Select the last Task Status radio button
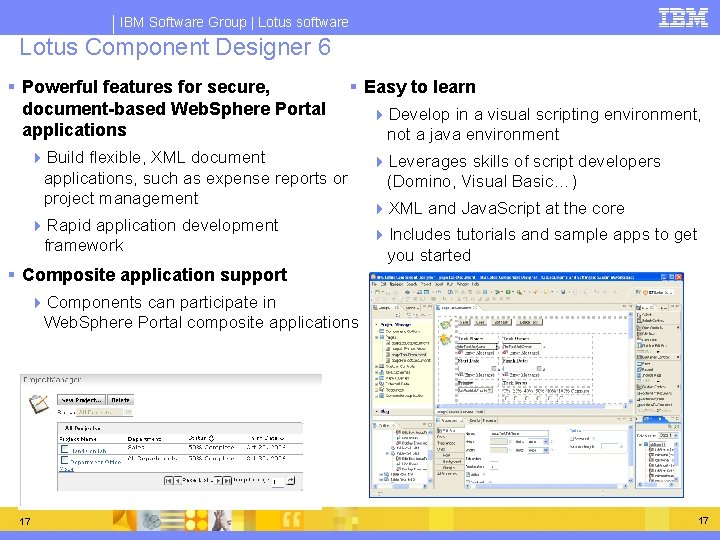This screenshot has height=540, width=720. pyautogui.click(x=561, y=398)
